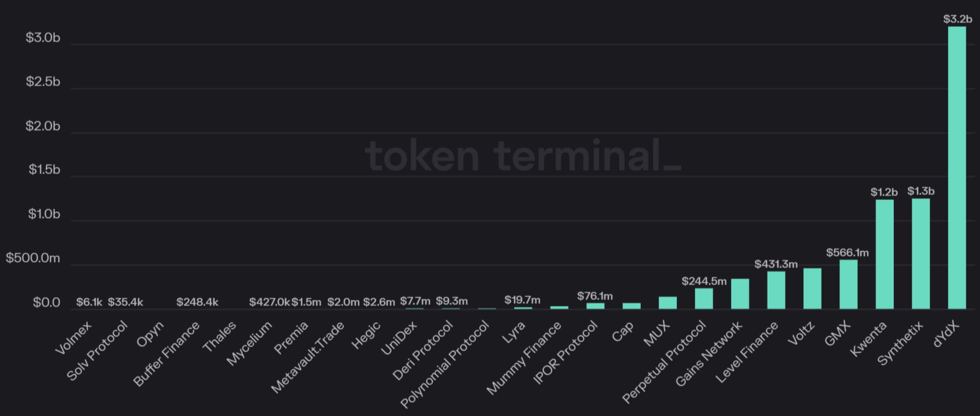Viewport: 980px width, 416px height.
Task: Select the Synthetix bar
Action: (921, 253)
